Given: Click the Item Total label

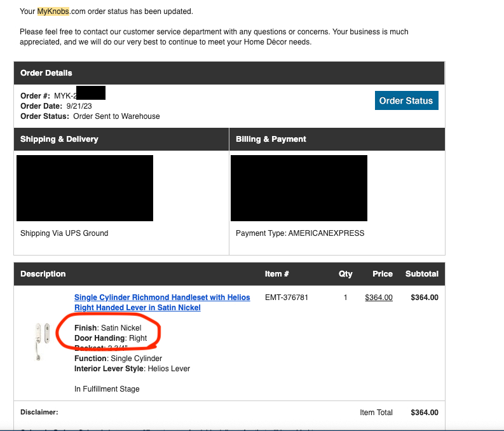Looking at the screenshot, I should (x=376, y=413).
